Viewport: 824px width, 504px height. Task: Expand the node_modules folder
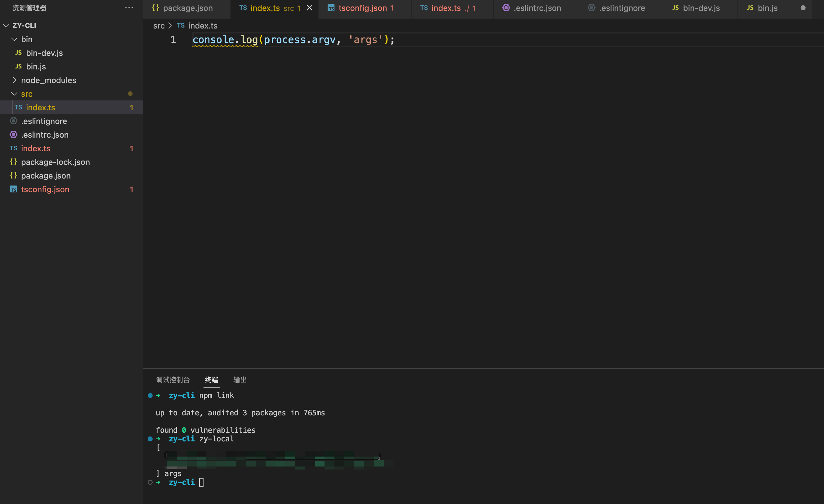coord(14,80)
